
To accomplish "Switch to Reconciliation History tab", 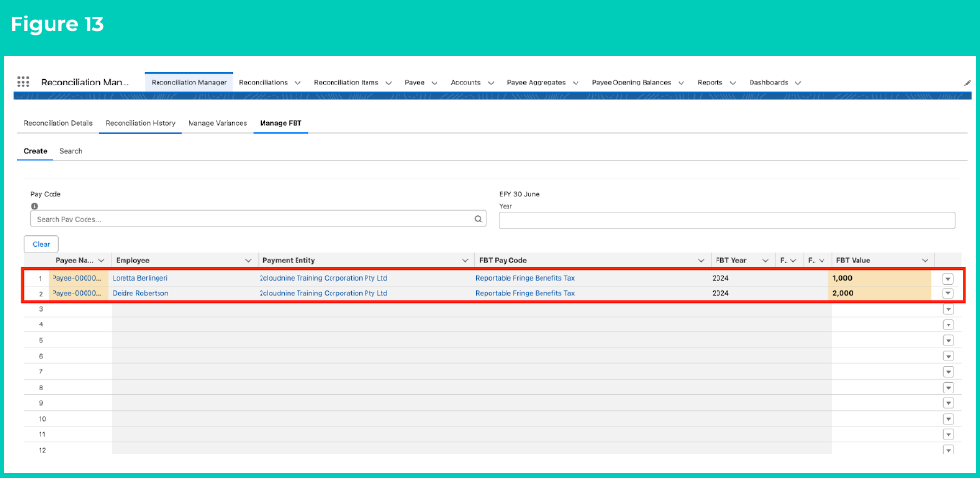I will tap(140, 123).
